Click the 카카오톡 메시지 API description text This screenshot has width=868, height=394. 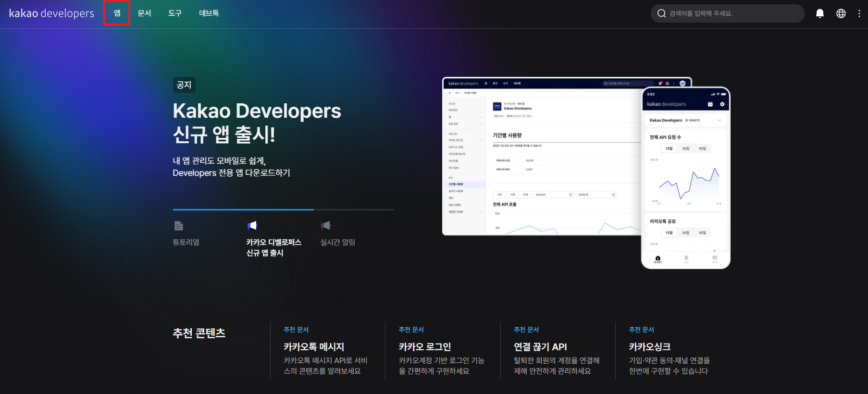[x=325, y=366]
